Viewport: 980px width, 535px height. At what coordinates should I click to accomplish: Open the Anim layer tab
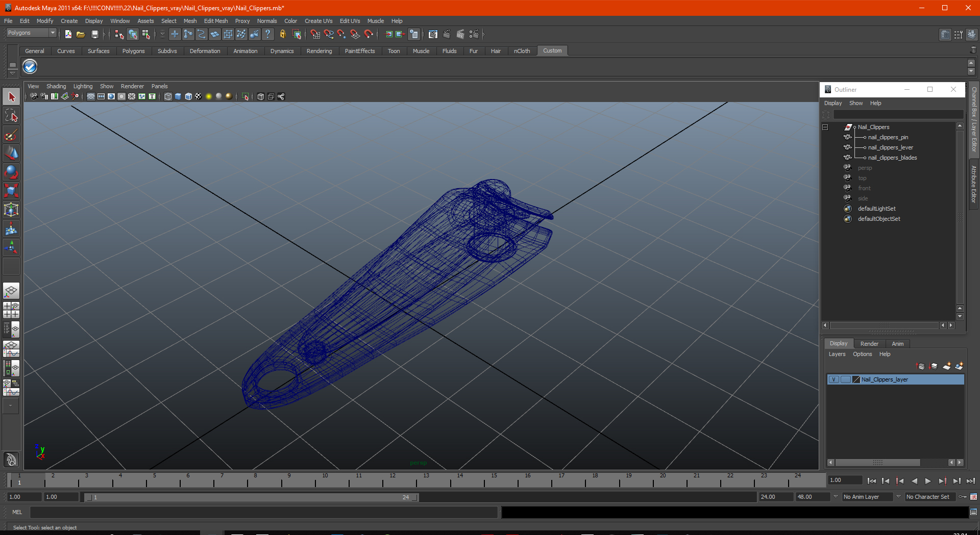pyautogui.click(x=898, y=344)
